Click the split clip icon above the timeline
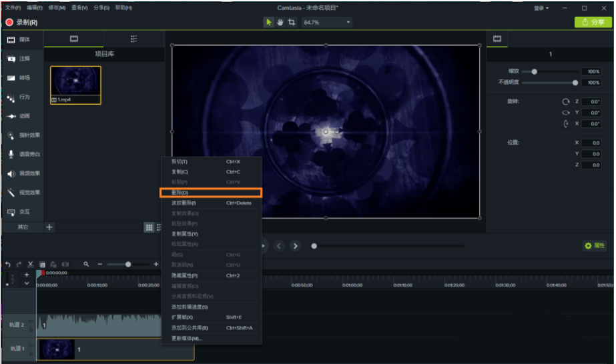The image size is (616, 364). [x=65, y=265]
